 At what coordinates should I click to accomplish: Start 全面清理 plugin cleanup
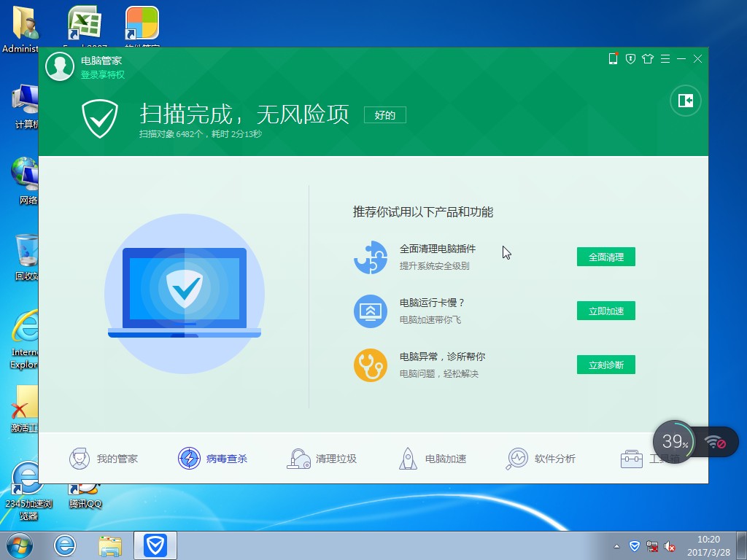click(x=606, y=257)
